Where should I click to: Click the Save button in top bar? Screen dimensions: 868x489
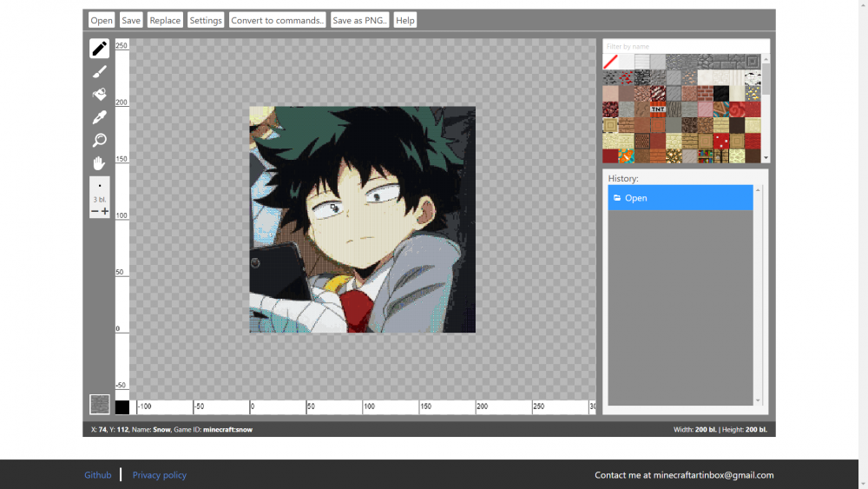[131, 20]
